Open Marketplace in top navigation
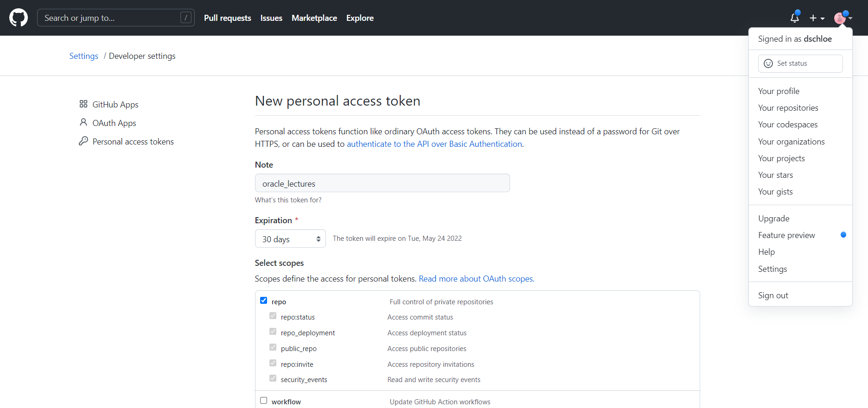 coord(314,18)
